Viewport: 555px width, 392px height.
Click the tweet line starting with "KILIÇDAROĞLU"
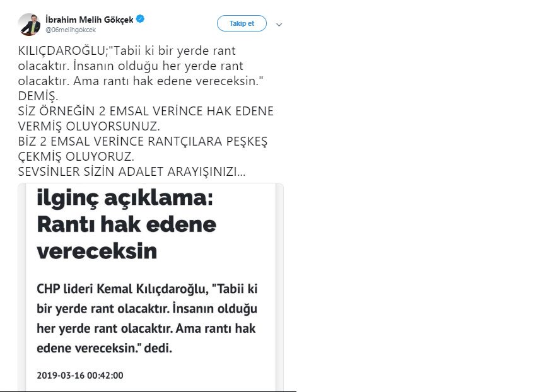tap(127, 52)
